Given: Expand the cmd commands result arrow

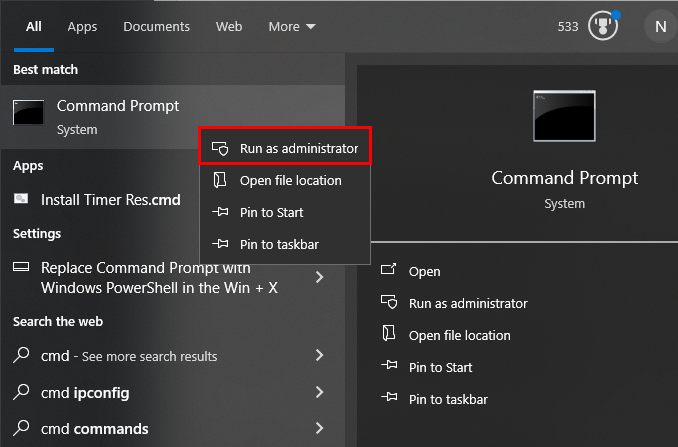Looking at the screenshot, I should coord(319,429).
